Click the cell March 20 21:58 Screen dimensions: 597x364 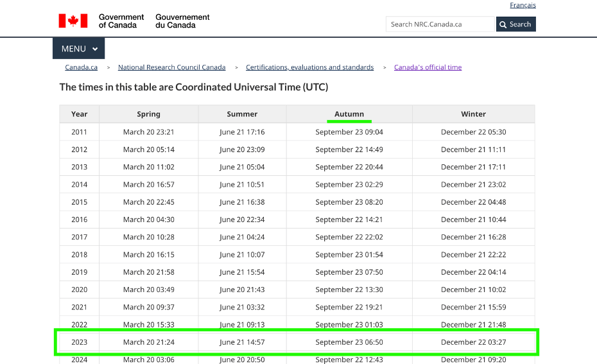pyautogui.click(x=148, y=272)
